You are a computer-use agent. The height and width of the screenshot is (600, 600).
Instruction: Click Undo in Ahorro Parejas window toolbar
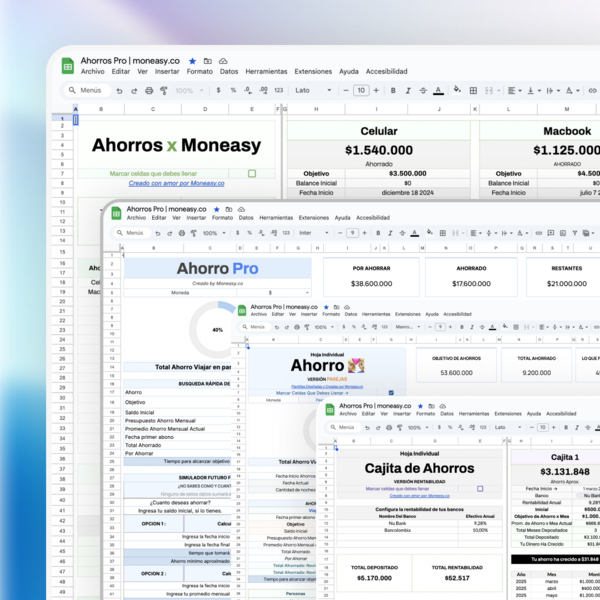[277, 327]
